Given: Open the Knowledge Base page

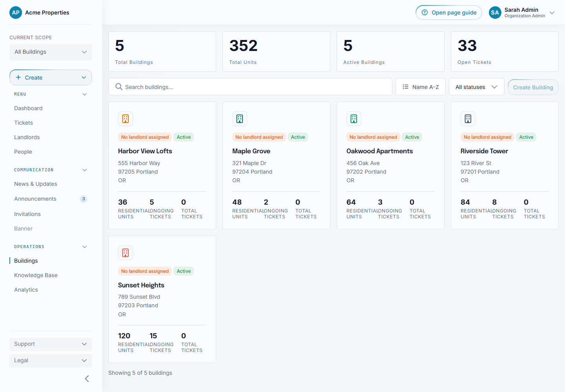Looking at the screenshot, I should [x=36, y=275].
